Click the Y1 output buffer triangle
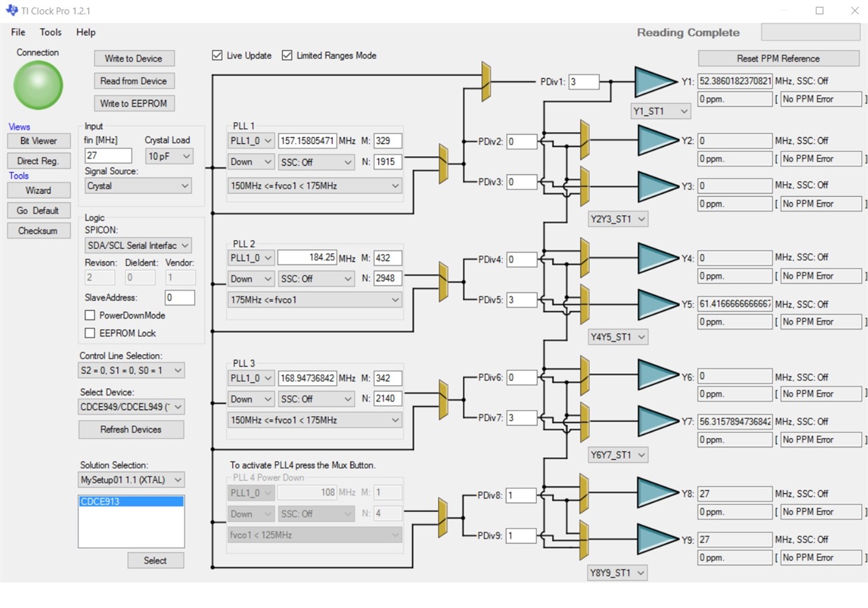This screenshot has width=868, height=608. click(x=656, y=82)
